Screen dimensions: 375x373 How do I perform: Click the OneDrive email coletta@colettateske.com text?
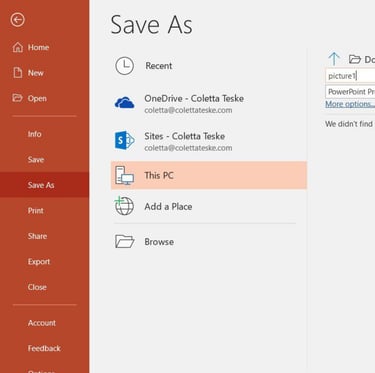point(188,110)
